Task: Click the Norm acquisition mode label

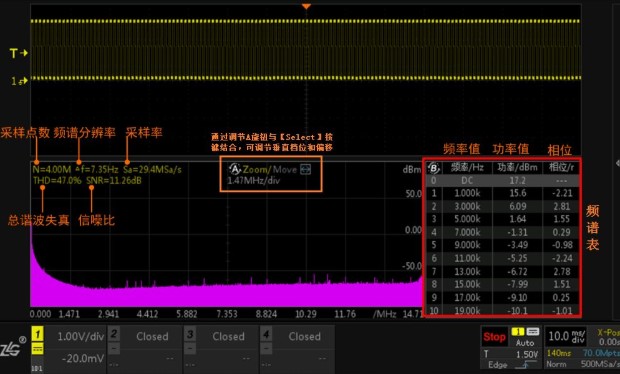Action: [556, 364]
